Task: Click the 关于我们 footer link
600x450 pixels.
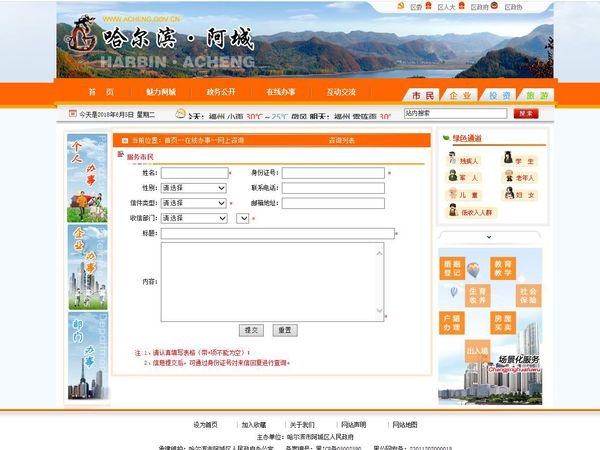Action: coord(302,424)
